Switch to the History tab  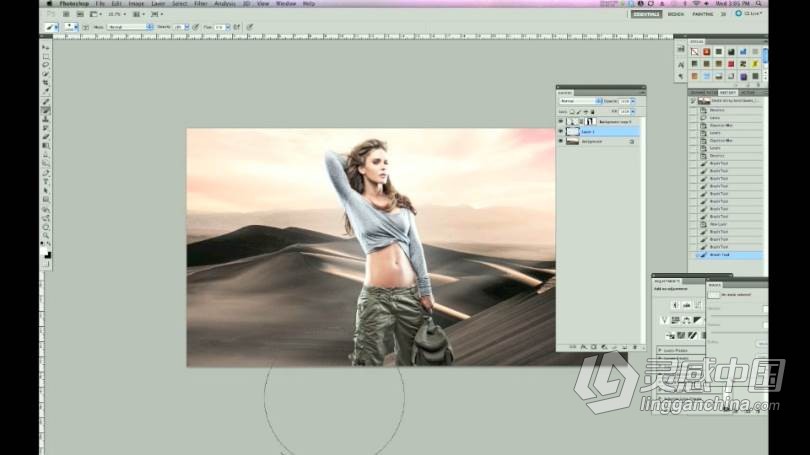(727, 93)
